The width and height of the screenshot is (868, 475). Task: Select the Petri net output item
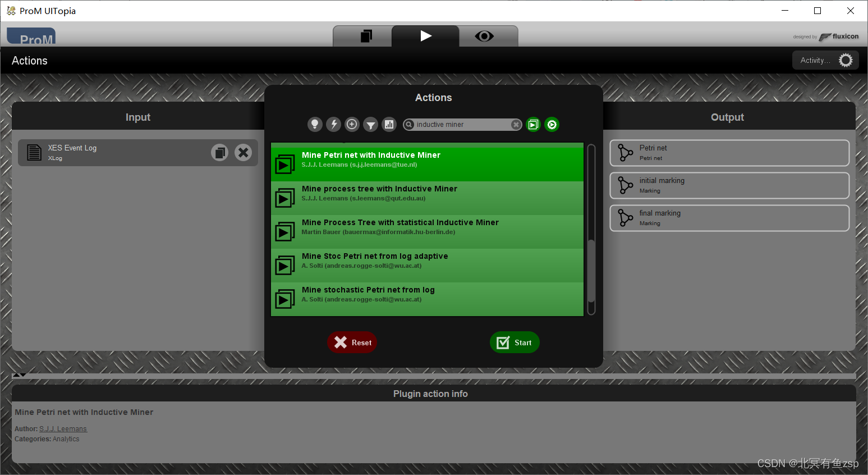pyautogui.click(x=729, y=153)
